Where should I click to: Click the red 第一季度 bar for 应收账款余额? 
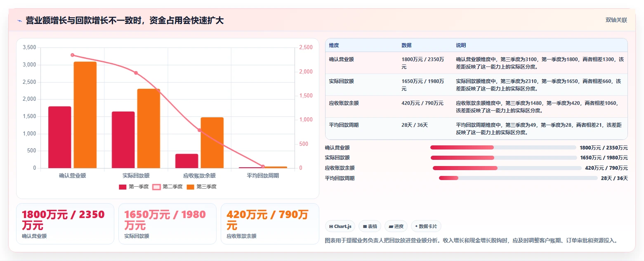[x=186, y=161]
